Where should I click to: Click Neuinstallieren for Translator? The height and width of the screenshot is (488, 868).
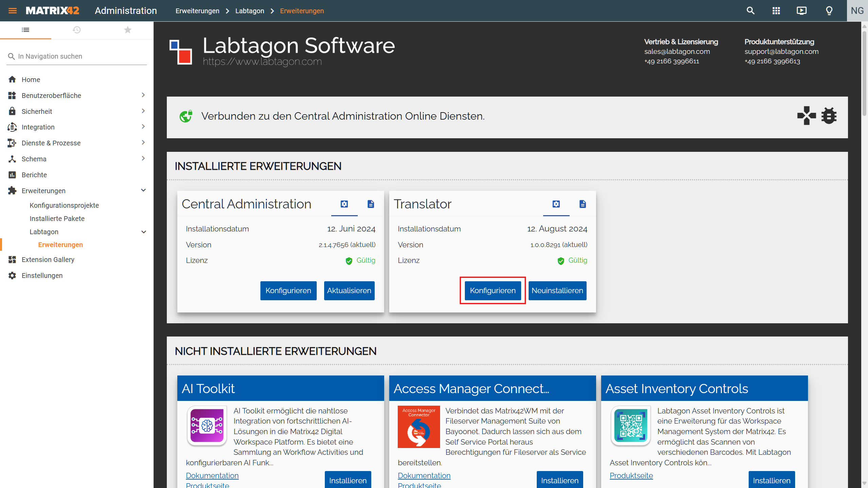coord(557,291)
